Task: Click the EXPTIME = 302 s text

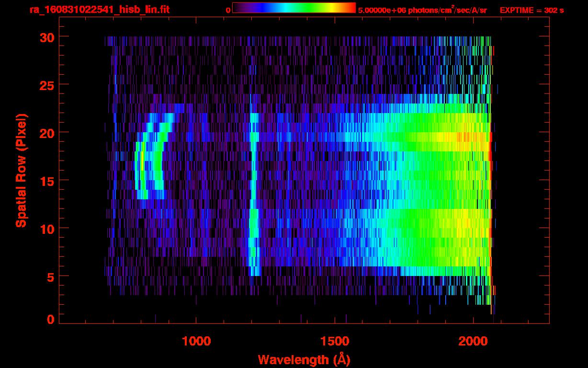Action: point(531,10)
